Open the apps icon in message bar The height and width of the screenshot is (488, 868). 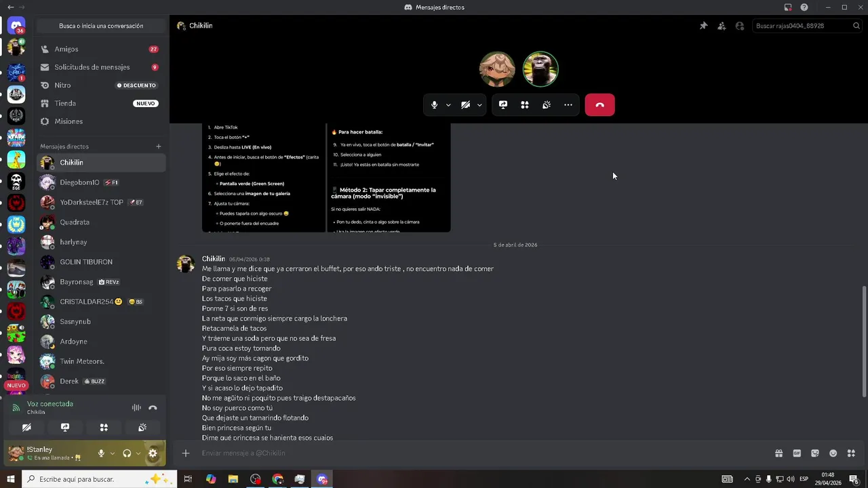point(852,453)
